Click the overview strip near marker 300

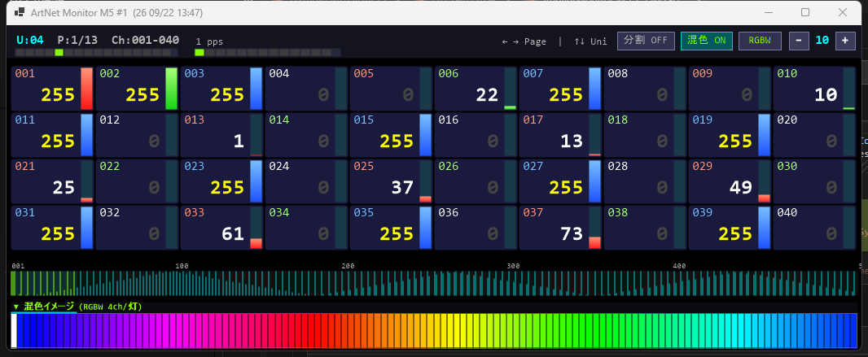coord(514,284)
